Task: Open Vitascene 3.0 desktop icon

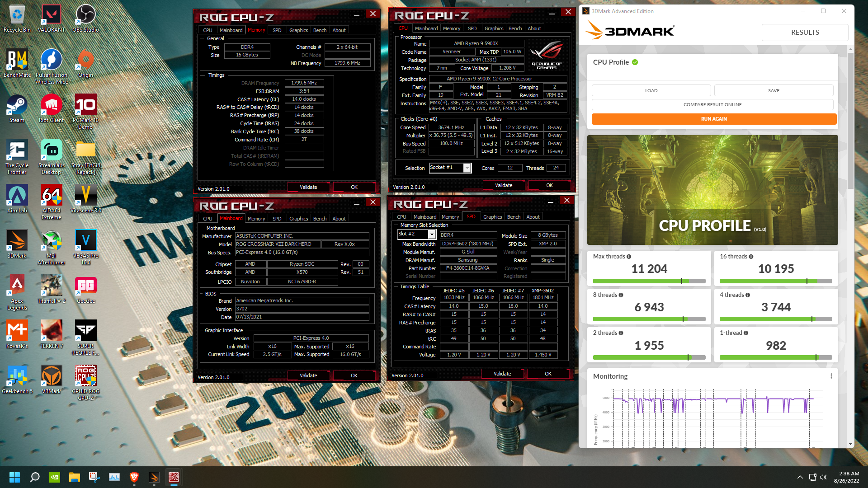Action: pyautogui.click(x=85, y=199)
